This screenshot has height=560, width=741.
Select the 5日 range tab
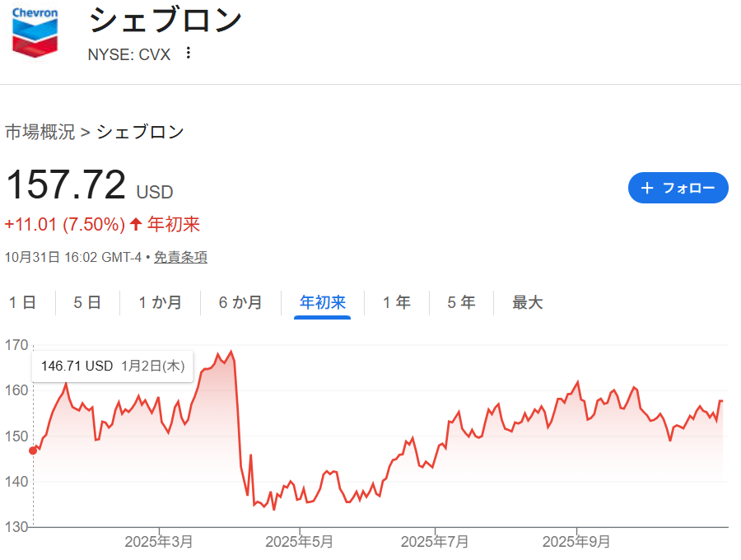click(x=86, y=303)
